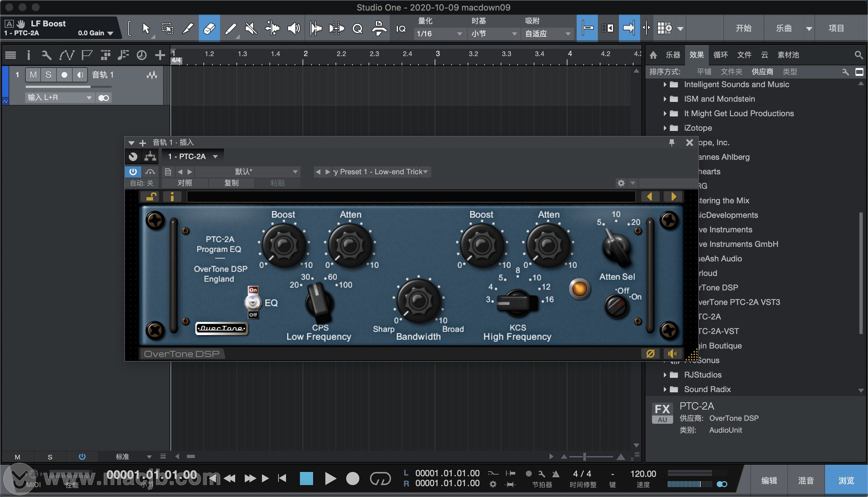Click the plugin speaker output icon

click(672, 354)
